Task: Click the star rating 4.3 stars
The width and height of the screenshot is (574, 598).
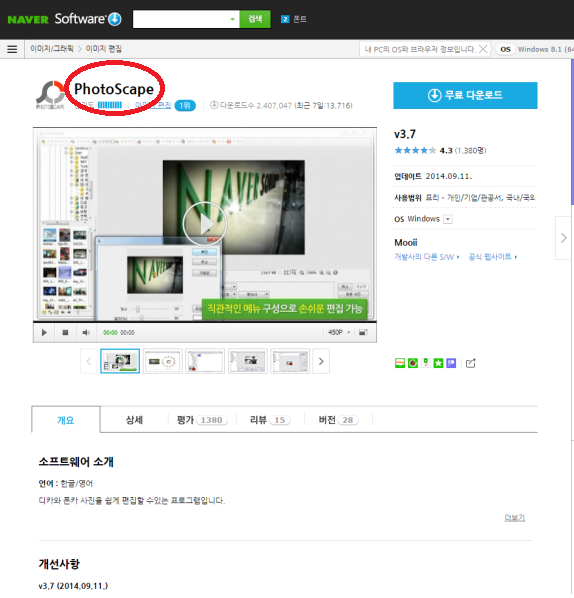Action: pyautogui.click(x=415, y=150)
